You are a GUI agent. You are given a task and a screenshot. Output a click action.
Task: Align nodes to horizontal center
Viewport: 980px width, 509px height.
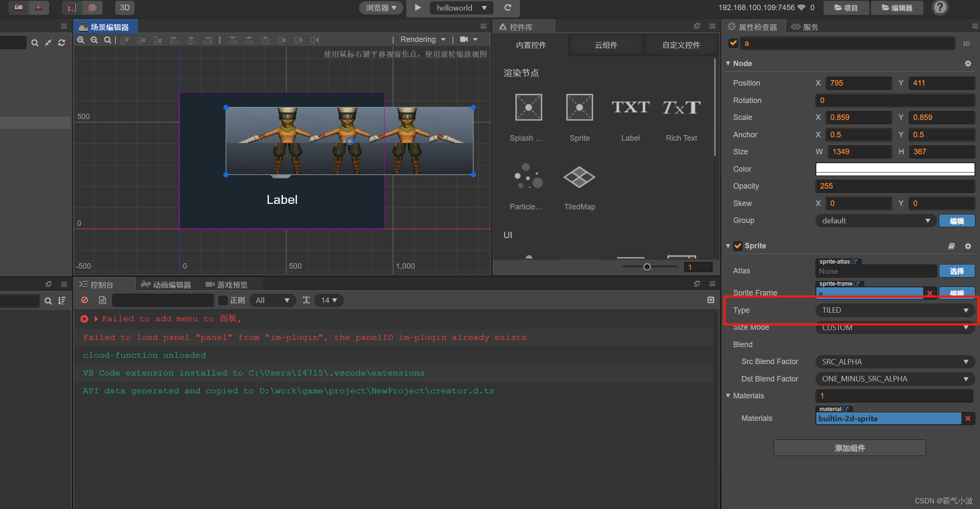coord(191,40)
